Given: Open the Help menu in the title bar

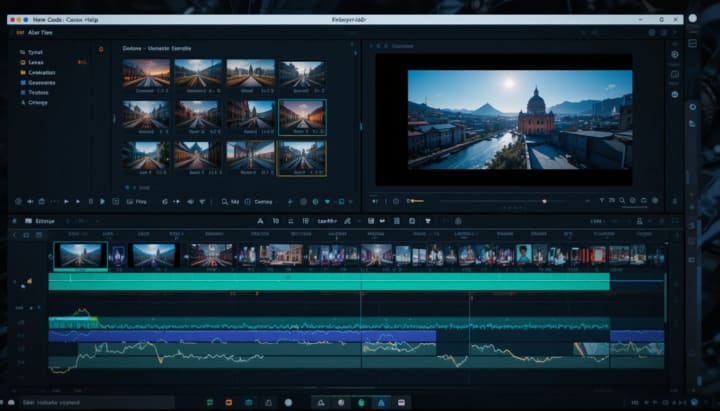Looking at the screenshot, I should (x=90, y=20).
